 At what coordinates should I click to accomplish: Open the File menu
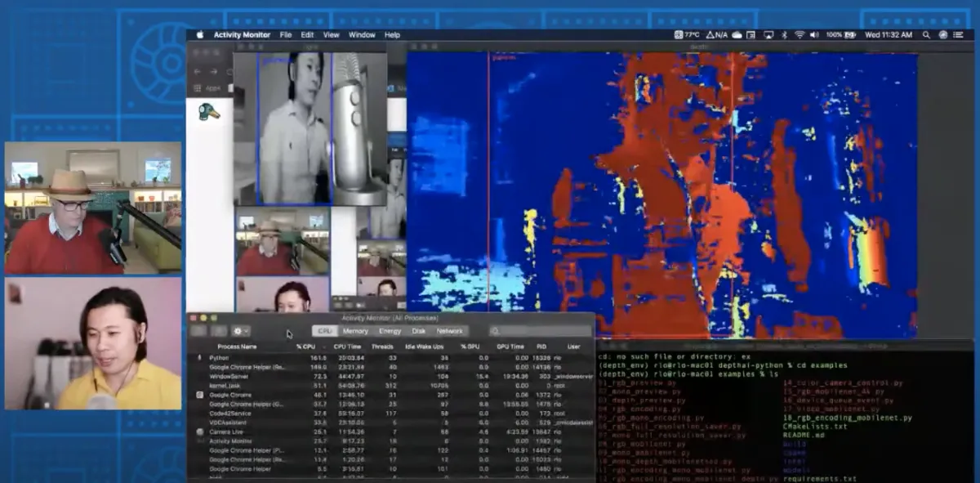click(x=286, y=35)
